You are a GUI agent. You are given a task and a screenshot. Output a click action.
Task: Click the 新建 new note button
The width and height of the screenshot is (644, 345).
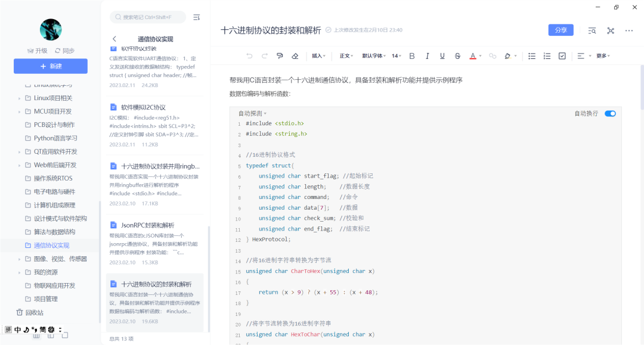coord(51,66)
